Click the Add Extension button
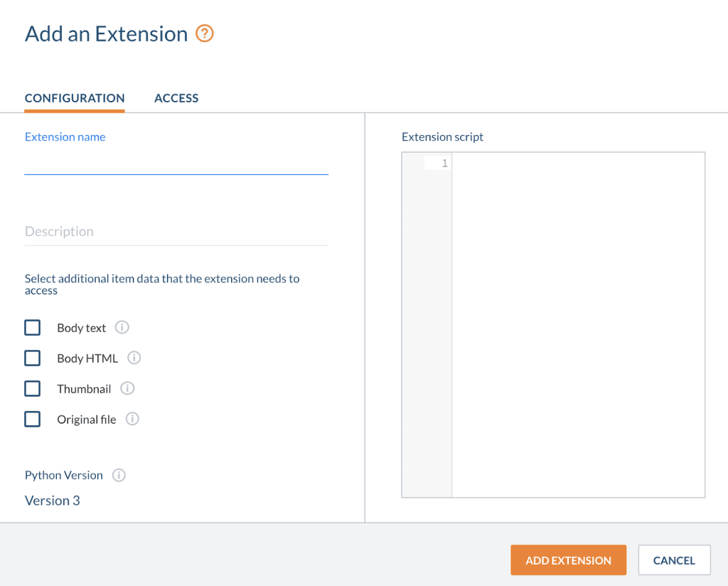 [x=568, y=560]
